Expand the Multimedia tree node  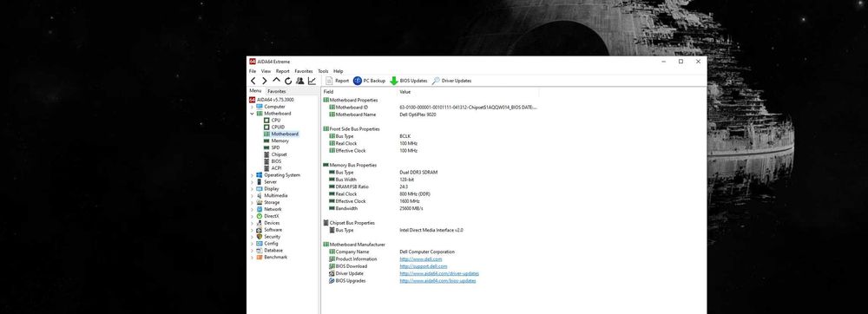pyautogui.click(x=253, y=196)
